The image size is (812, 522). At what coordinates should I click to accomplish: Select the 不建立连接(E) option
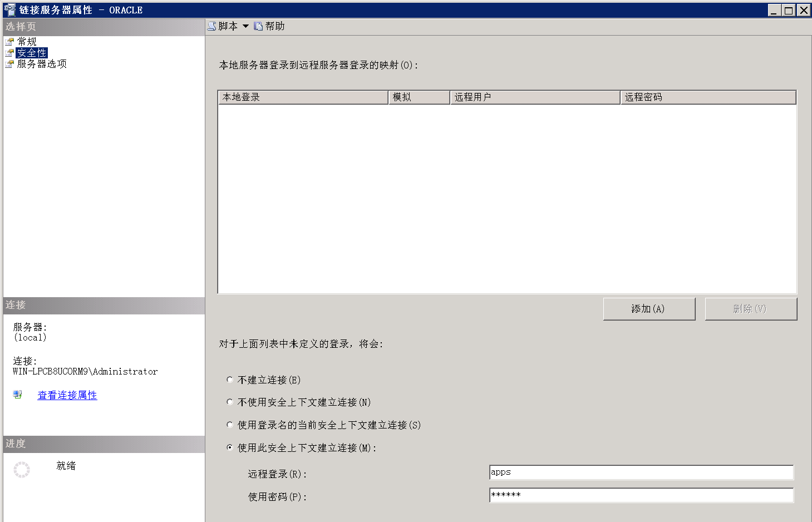[230, 379]
